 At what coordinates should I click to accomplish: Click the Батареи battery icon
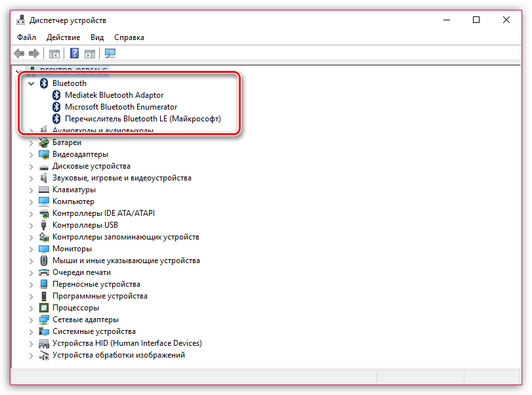click(x=44, y=142)
